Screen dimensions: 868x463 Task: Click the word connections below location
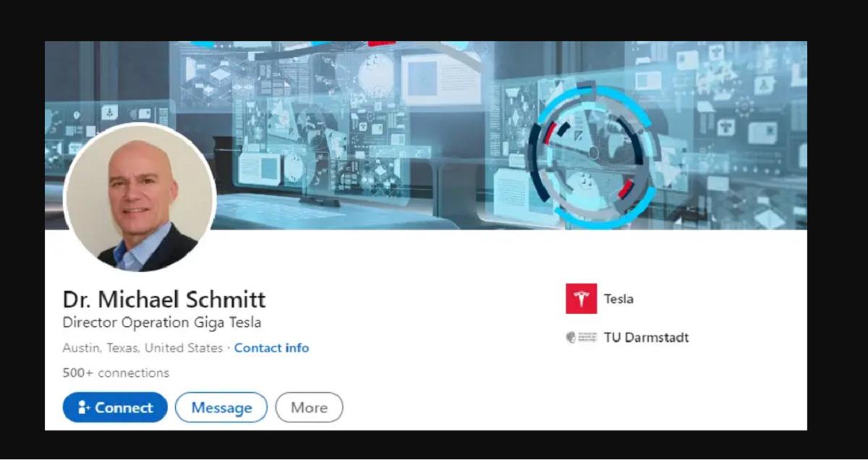133,373
